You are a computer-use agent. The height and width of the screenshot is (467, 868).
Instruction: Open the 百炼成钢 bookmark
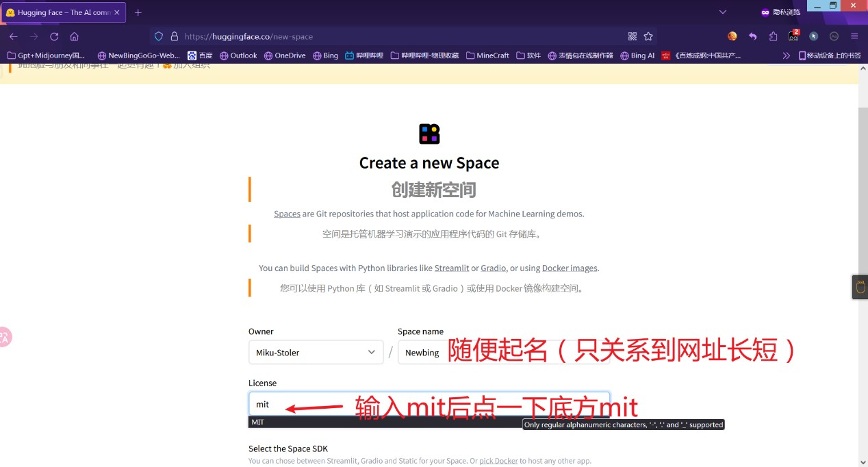coord(702,55)
